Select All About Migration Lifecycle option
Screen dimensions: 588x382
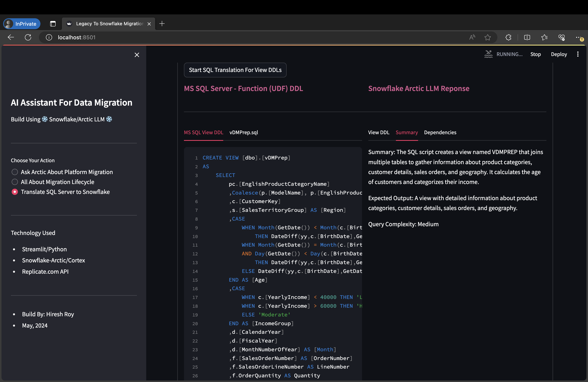point(15,182)
